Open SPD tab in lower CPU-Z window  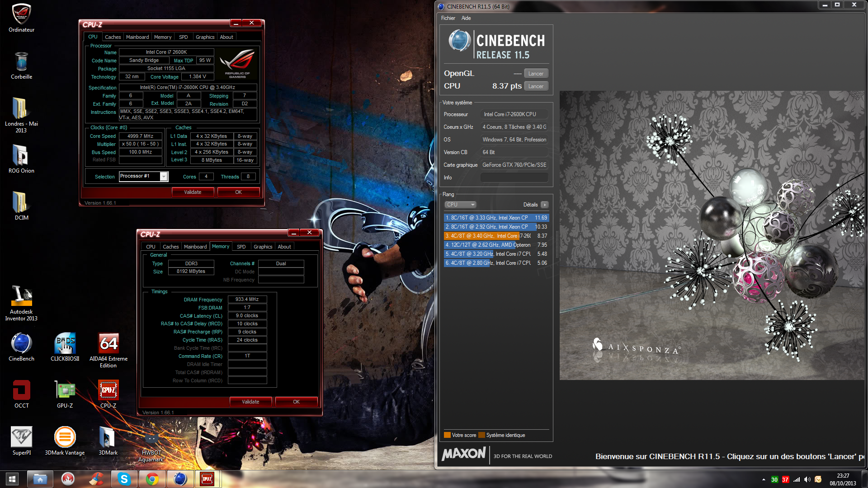pyautogui.click(x=241, y=247)
